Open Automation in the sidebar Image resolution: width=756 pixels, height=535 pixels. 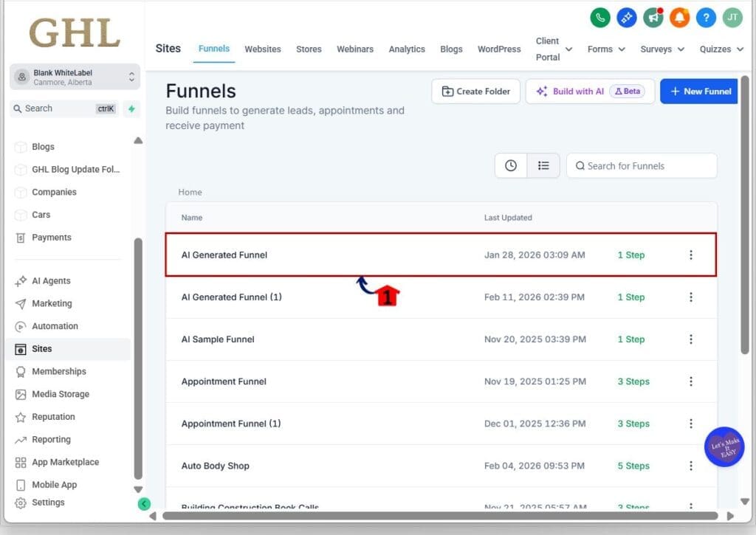point(55,326)
